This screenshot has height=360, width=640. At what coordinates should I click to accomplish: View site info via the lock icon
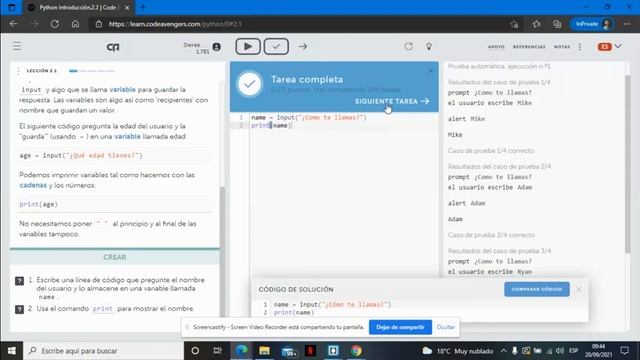point(99,24)
